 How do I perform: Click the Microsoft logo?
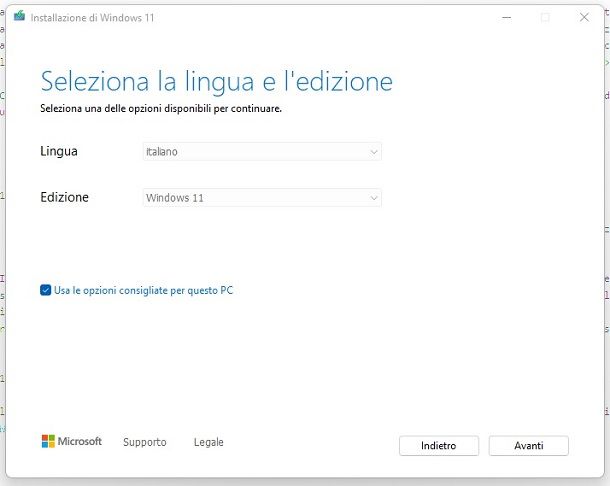click(x=72, y=441)
